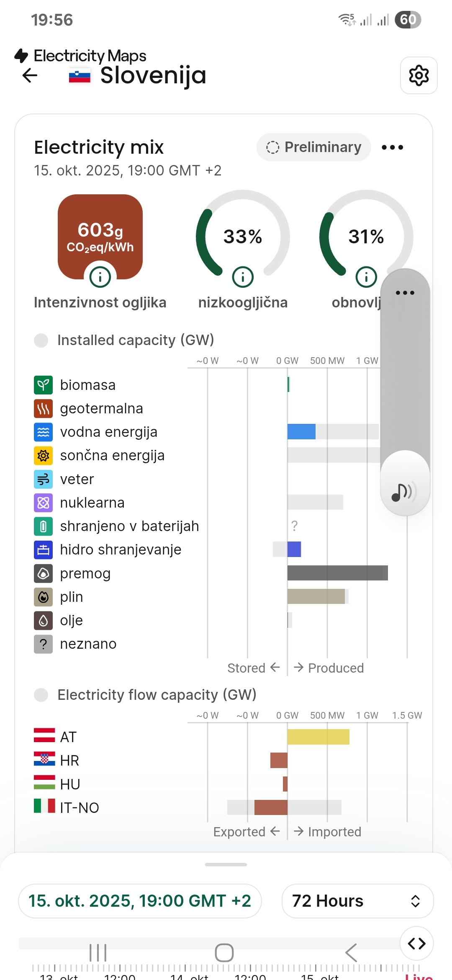Click the vodna energija blue bar

tap(301, 432)
